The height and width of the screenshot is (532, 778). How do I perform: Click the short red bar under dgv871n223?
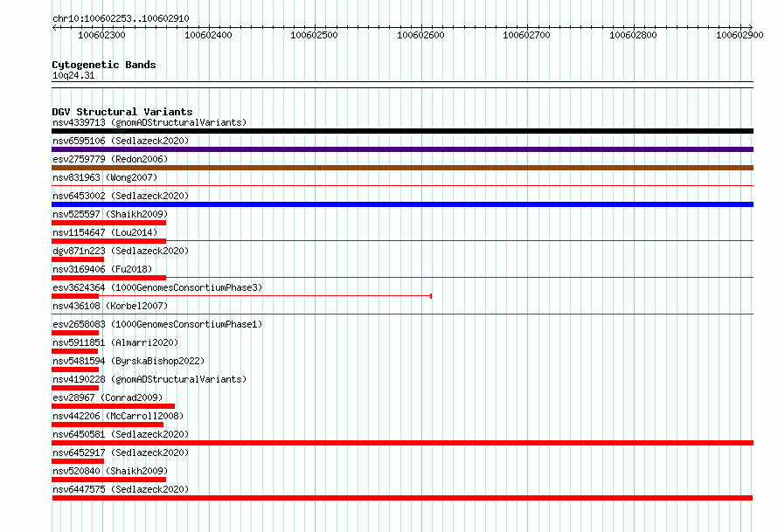pyautogui.click(x=78, y=259)
